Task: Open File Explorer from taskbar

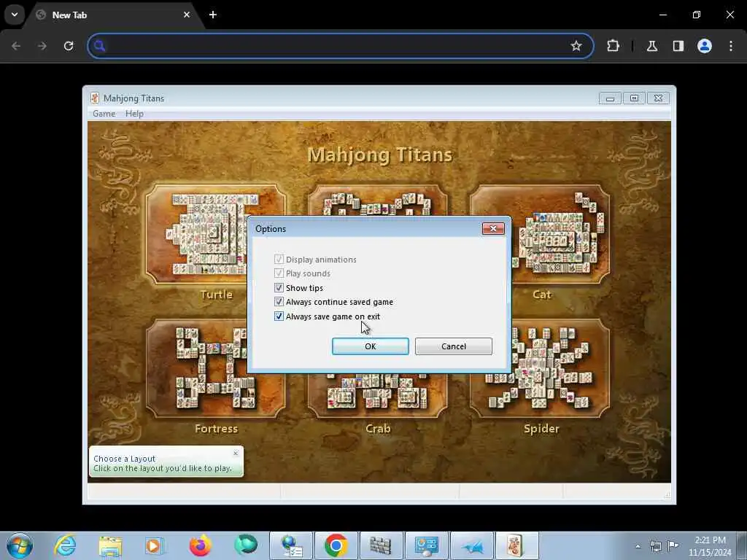Action: coord(111,545)
